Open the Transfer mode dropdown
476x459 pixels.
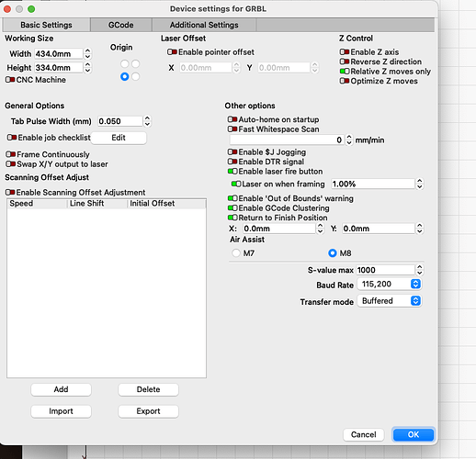[x=390, y=301]
